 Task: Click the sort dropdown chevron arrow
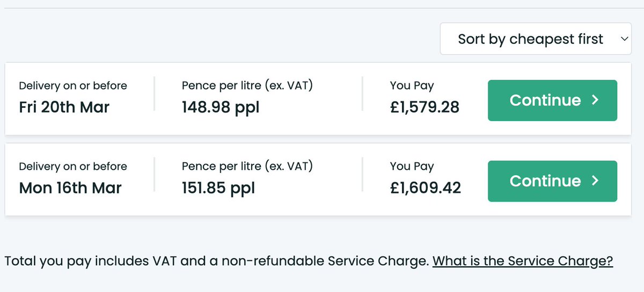click(x=623, y=39)
